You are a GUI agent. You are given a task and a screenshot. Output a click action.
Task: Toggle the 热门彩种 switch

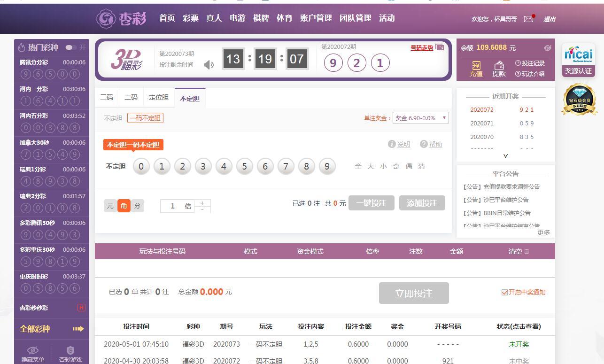[x=71, y=47]
